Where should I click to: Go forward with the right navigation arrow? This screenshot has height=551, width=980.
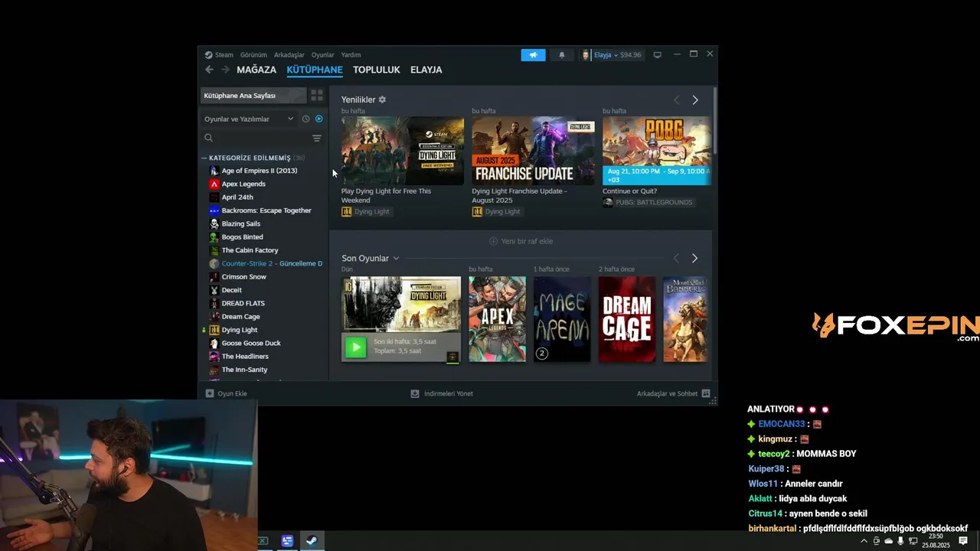pos(225,70)
